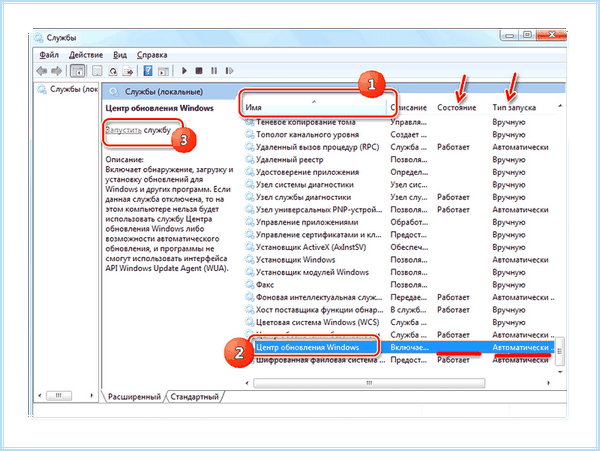This screenshot has width=600, height=451.
Task: Open the Справка menu
Action: [152, 55]
